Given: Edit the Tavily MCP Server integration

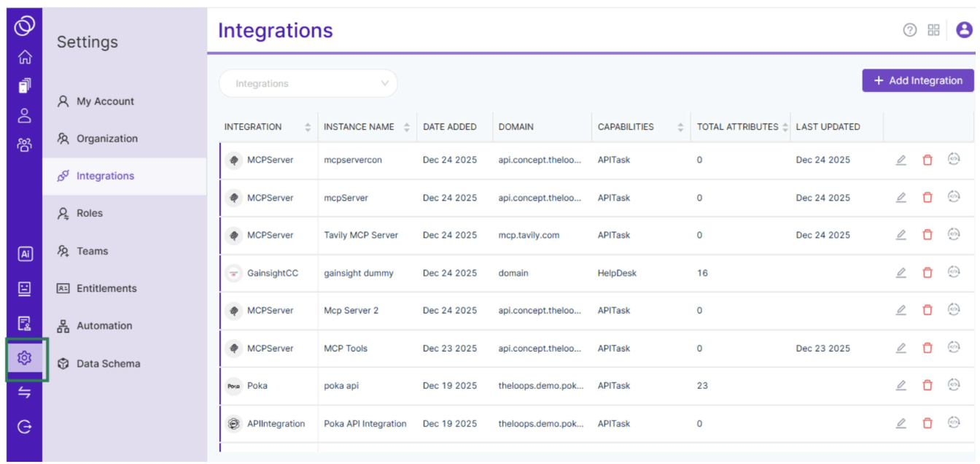Looking at the screenshot, I should [901, 235].
